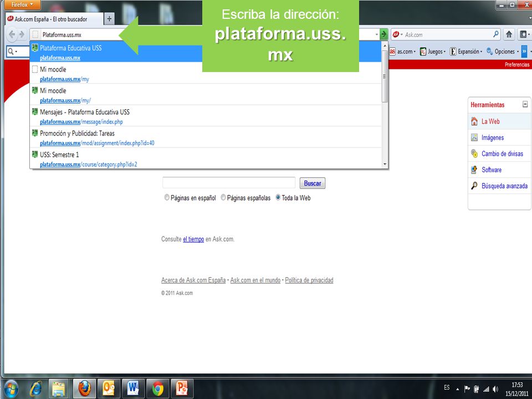Viewport: 532px width, 399px height.
Task: Switch to Firefox in the taskbar
Action: pos(84,389)
